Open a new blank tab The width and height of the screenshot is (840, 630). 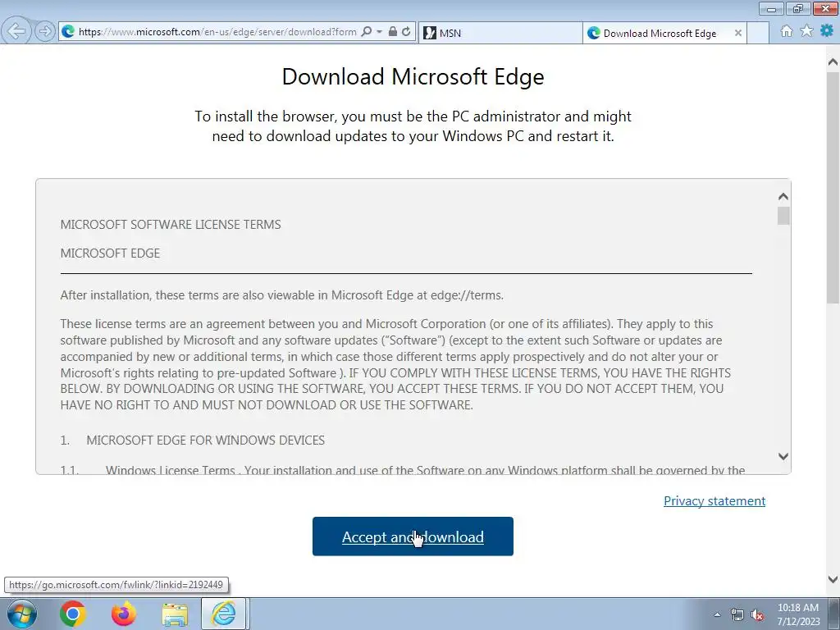pyautogui.click(x=757, y=33)
